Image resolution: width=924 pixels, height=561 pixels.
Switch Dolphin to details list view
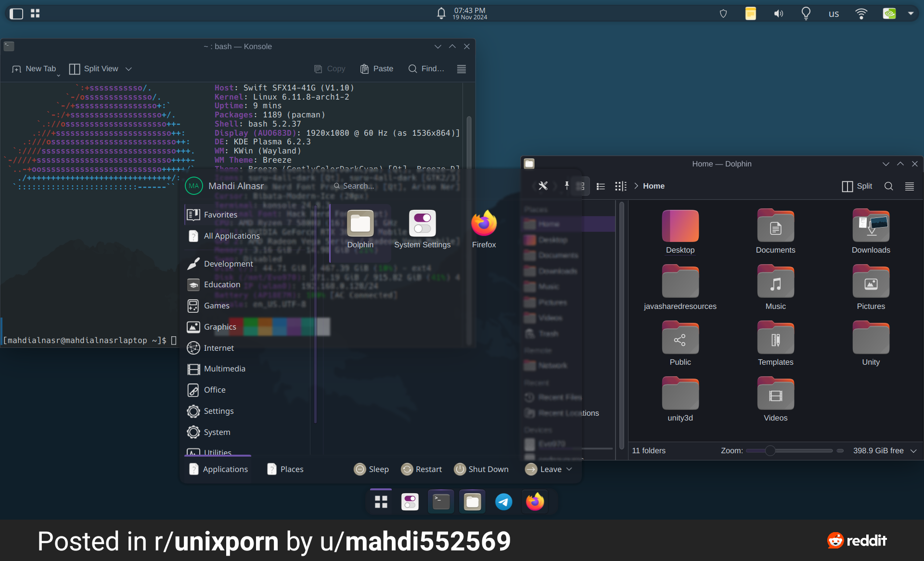click(601, 186)
